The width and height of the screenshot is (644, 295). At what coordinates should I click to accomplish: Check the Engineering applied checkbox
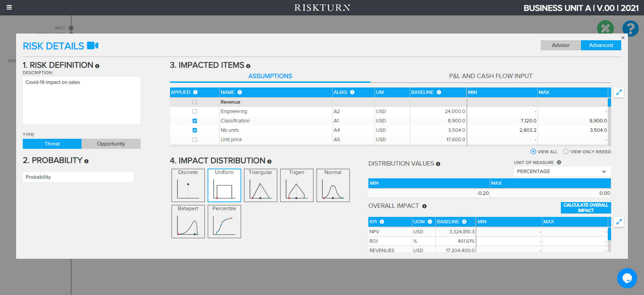(195, 111)
